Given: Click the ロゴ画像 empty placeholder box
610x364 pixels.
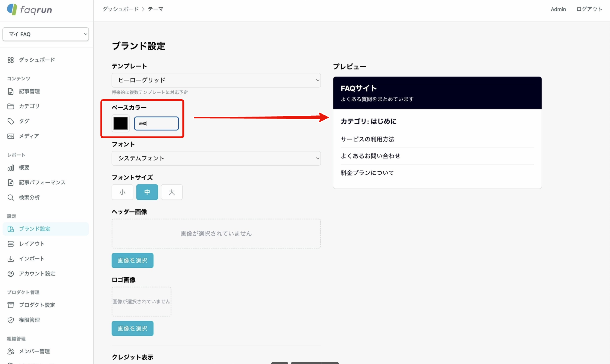Looking at the screenshot, I should point(141,302).
